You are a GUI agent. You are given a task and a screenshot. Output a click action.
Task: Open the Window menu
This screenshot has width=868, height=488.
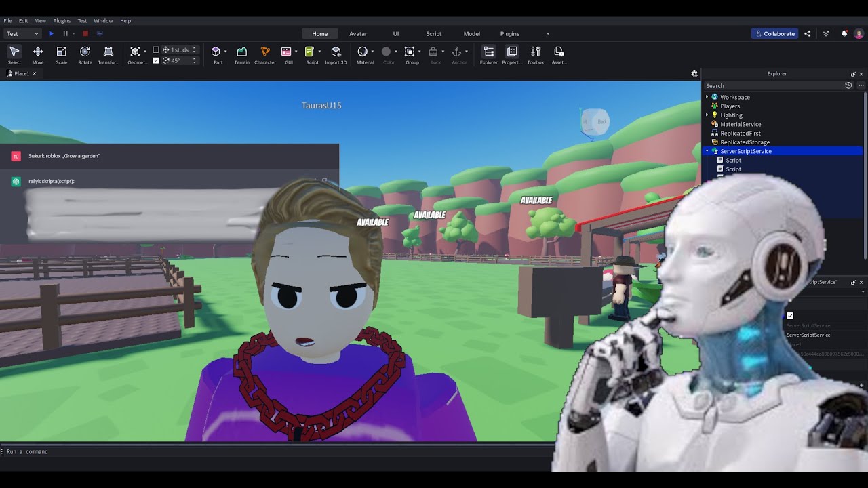(x=103, y=21)
